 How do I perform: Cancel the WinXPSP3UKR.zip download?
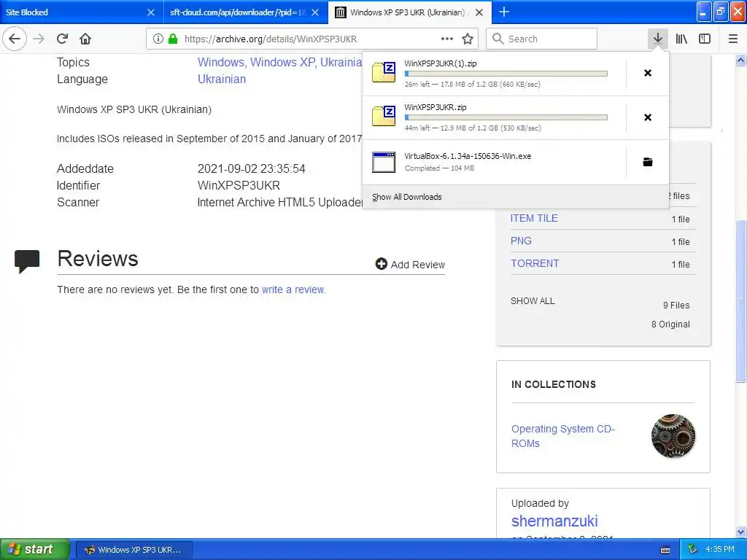tap(648, 117)
